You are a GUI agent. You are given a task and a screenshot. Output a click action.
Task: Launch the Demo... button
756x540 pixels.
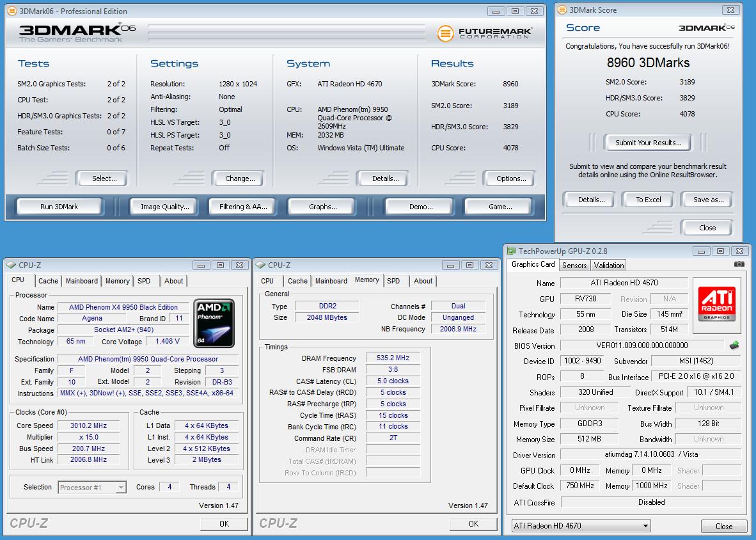tap(421, 207)
